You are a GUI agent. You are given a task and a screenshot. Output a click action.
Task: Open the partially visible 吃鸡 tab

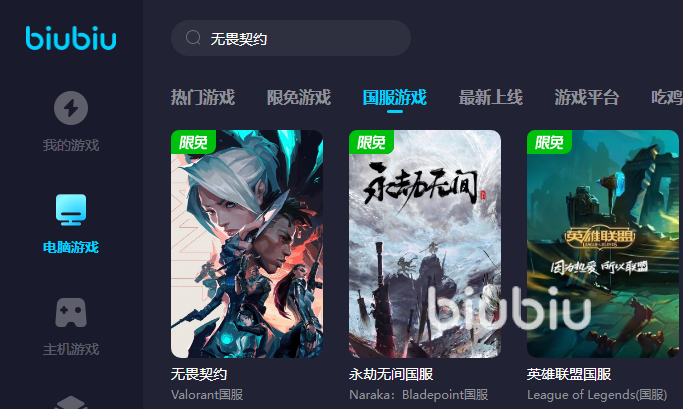pos(667,97)
